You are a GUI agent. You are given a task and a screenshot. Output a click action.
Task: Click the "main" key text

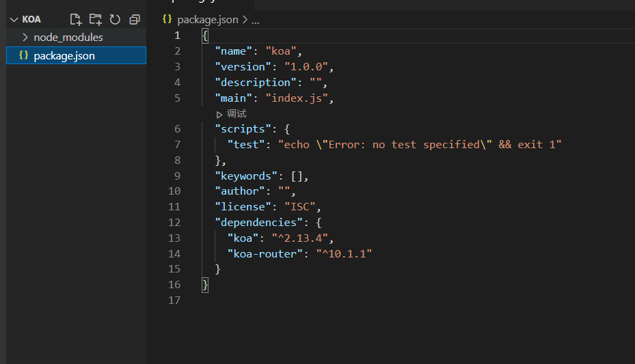click(233, 98)
